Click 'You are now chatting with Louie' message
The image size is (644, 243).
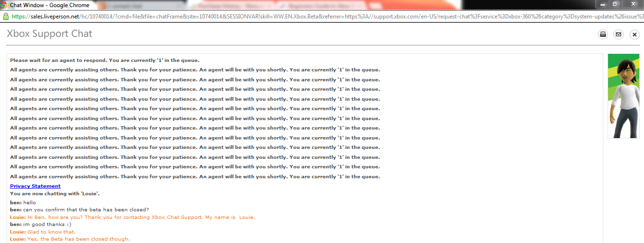[x=55, y=194]
